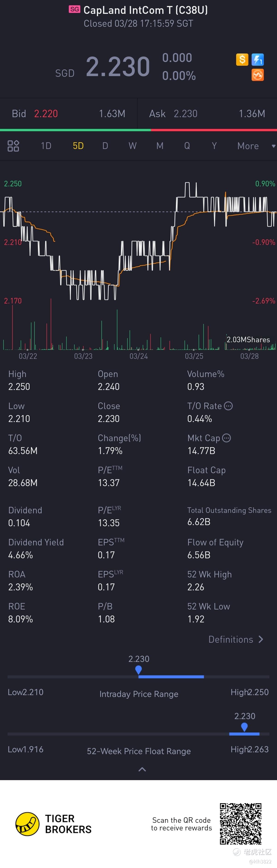Tap the blue lightning bolt icon
Viewport: 277px width, 868px height.
pyautogui.click(x=257, y=60)
